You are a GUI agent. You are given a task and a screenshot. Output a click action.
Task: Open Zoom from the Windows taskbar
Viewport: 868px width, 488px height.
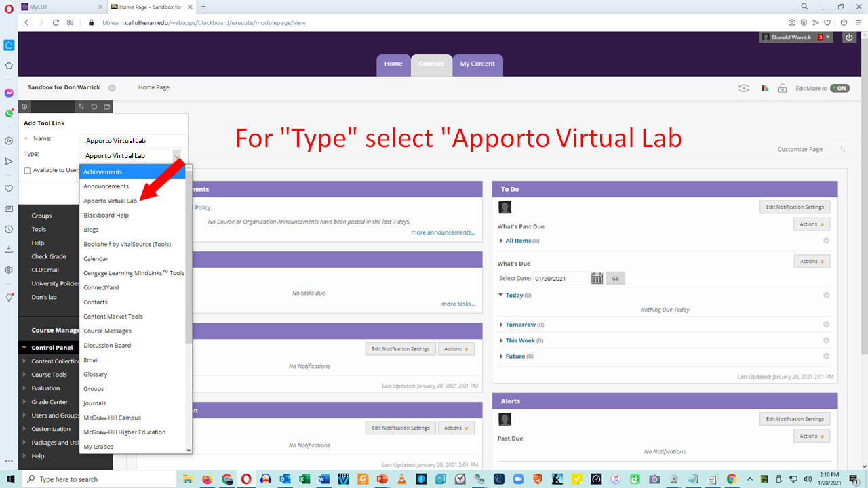click(519, 479)
